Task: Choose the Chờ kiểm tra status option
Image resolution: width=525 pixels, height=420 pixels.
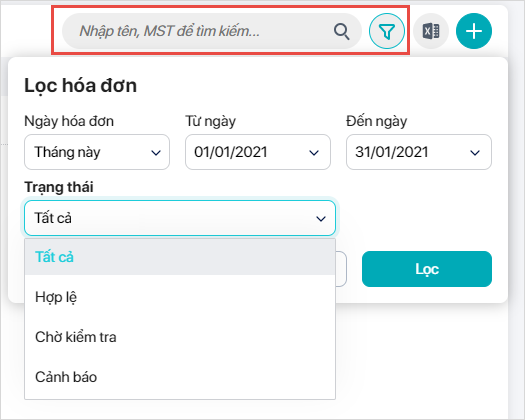Action: (180, 337)
